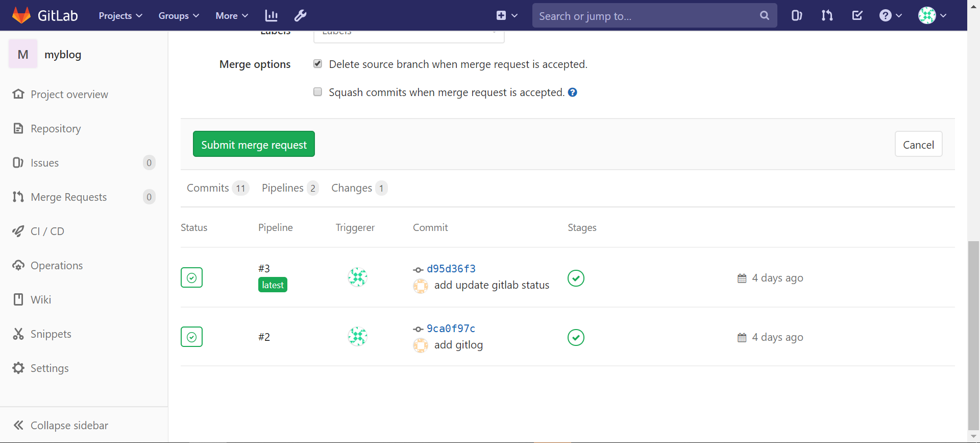This screenshot has width=980, height=443.
Task: Switch to the Changes tab
Action: coord(359,188)
